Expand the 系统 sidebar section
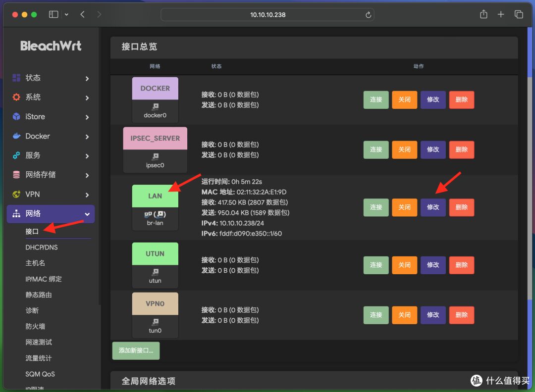The image size is (535, 392). click(50, 97)
